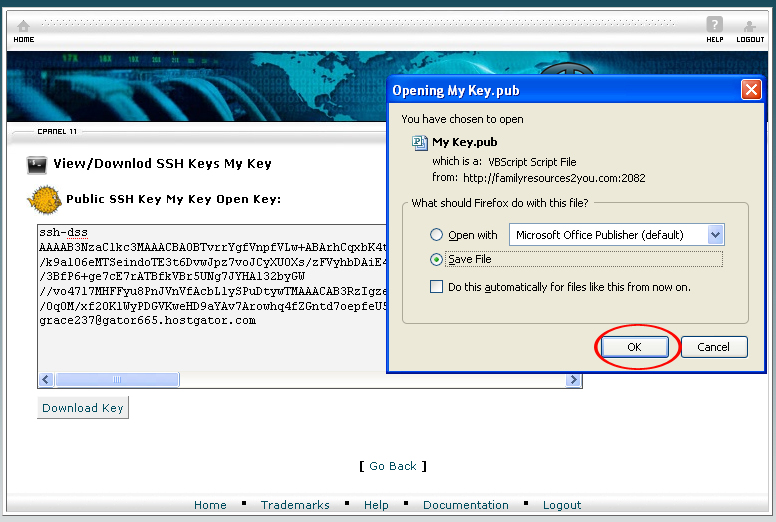Image resolution: width=776 pixels, height=522 pixels.
Task: Check 'Do this automatically for files like this'
Action: (436, 287)
